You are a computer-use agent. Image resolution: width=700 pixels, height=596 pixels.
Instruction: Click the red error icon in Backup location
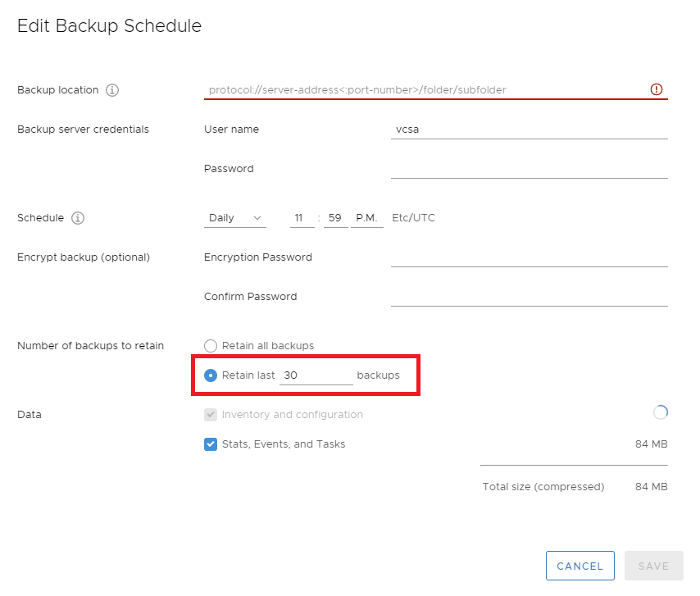657,89
